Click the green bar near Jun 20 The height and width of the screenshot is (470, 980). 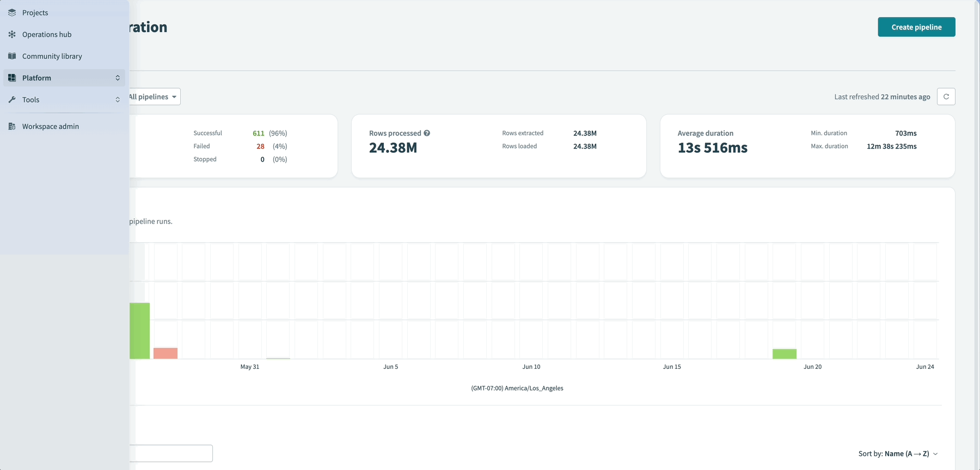point(785,354)
